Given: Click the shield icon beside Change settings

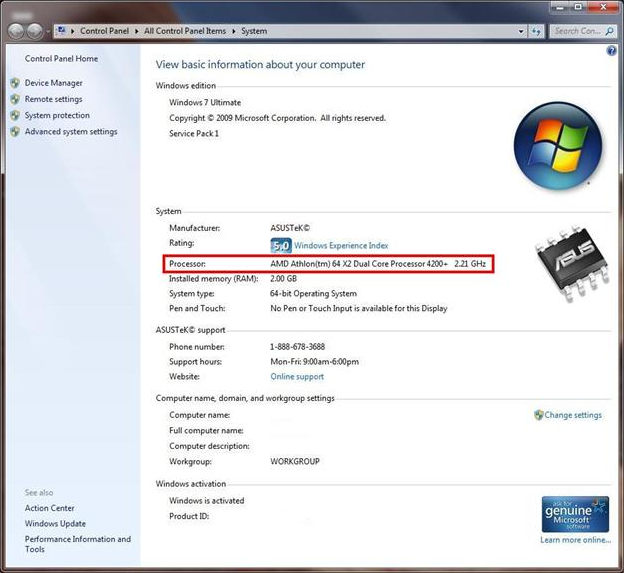Looking at the screenshot, I should 538,415.
